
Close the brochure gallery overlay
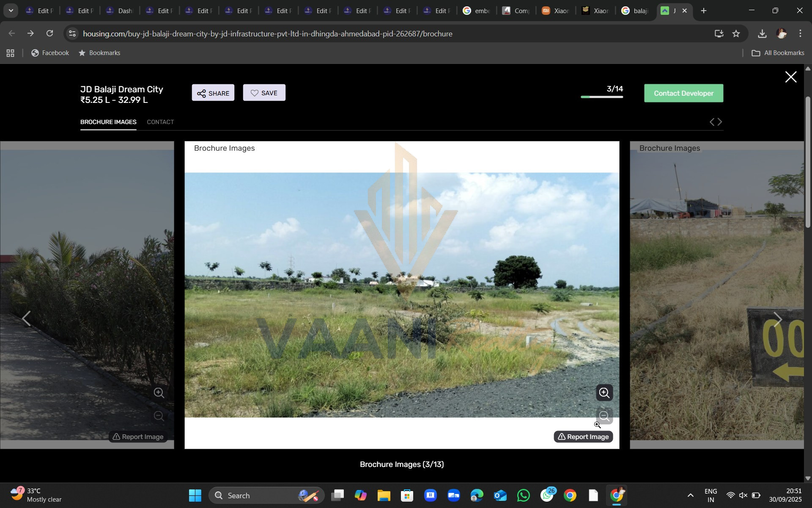point(790,77)
